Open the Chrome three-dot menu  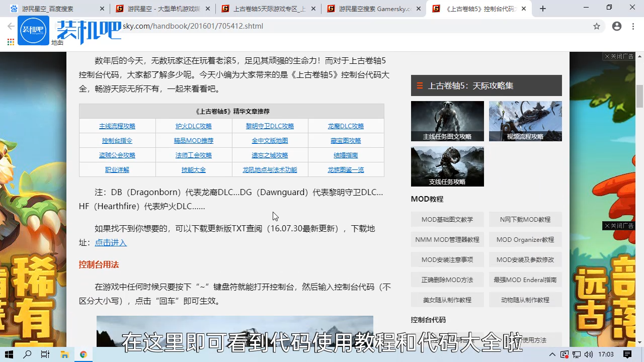633,26
